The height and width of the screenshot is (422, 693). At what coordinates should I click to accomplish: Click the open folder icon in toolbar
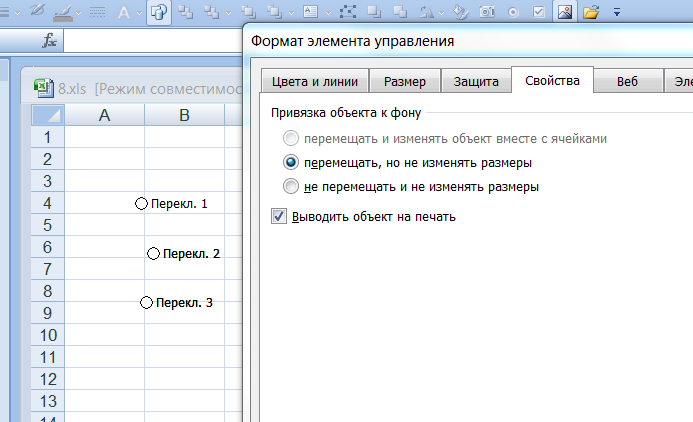pyautogui.click(x=591, y=13)
